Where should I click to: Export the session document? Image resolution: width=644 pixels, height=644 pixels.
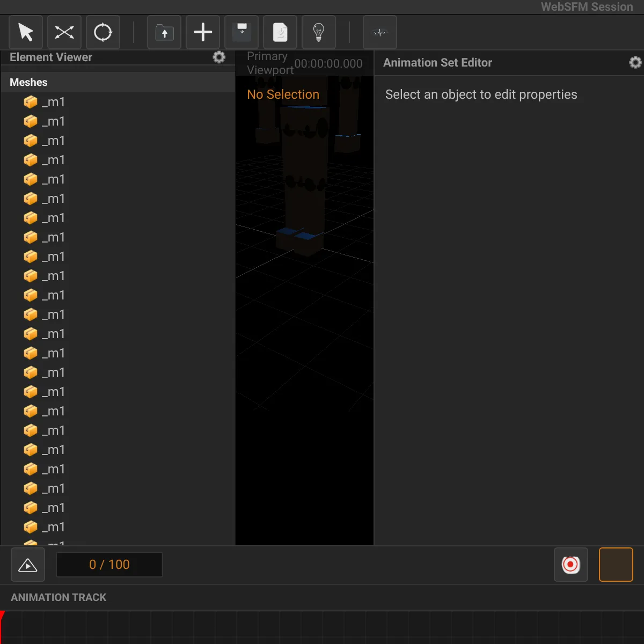tap(280, 32)
